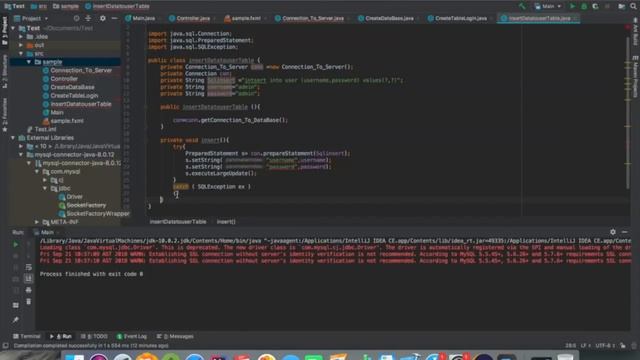Run the Main configuration from top toolbar
The width and height of the screenshot is (640, 360).
pyautogui.click(x=572, y=6)
